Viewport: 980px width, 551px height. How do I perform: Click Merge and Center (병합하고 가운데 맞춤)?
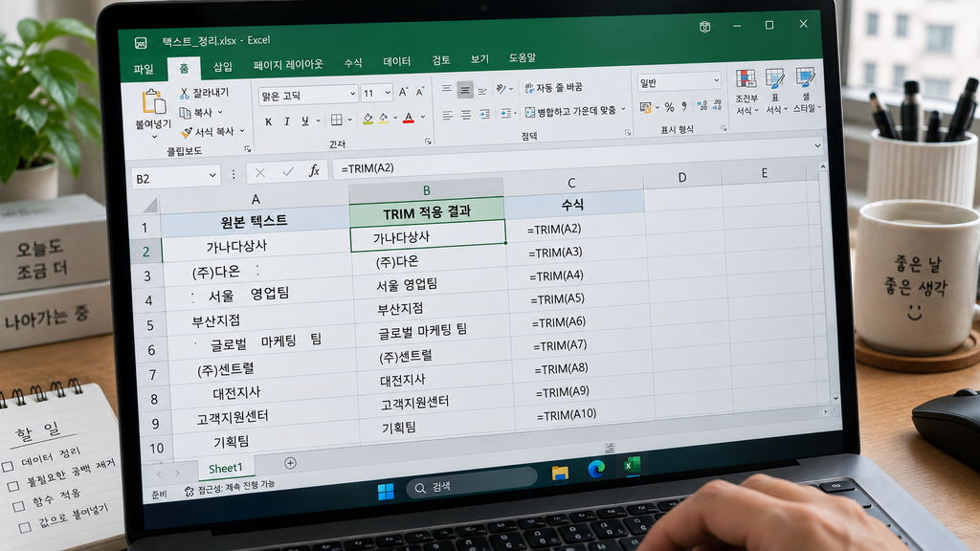coord(570,111)
